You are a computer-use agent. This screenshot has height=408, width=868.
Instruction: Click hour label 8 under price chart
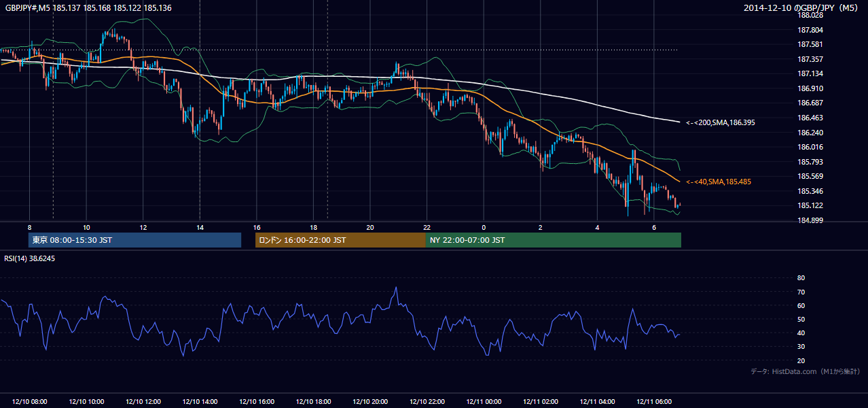coord(29,227)
